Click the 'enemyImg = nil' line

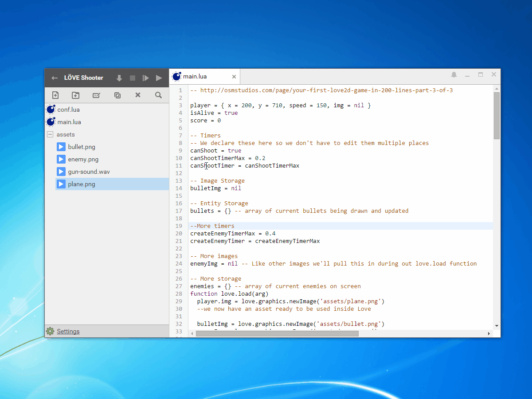tap(333, 264)
